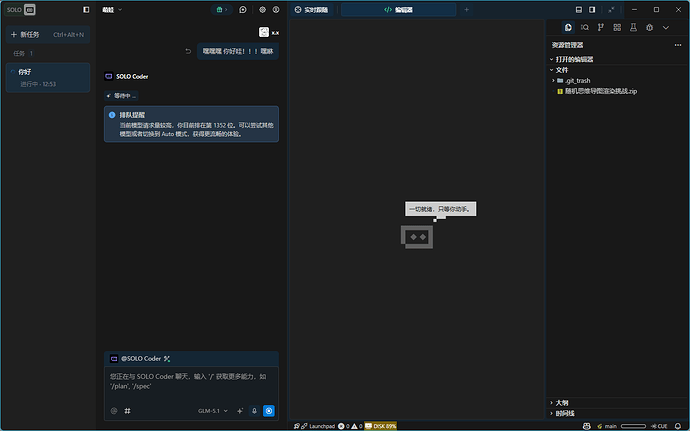Click the microphone voice input icon
Viewport: 690px width, 431px height.
tap(254, 411)
